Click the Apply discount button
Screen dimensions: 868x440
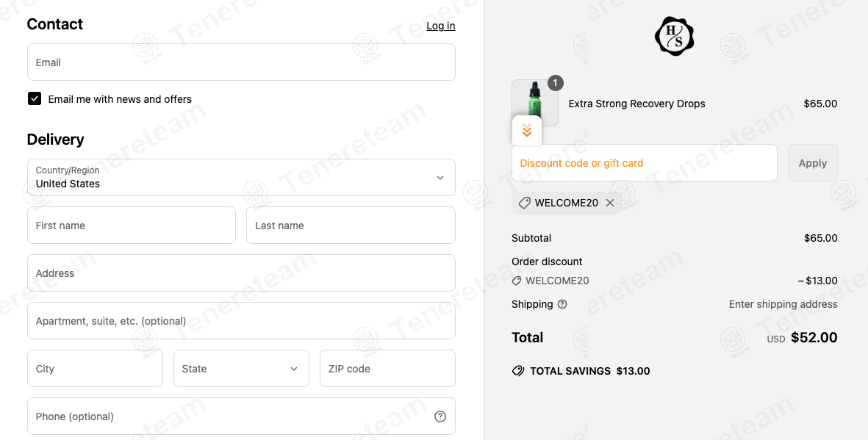(813, 163)
